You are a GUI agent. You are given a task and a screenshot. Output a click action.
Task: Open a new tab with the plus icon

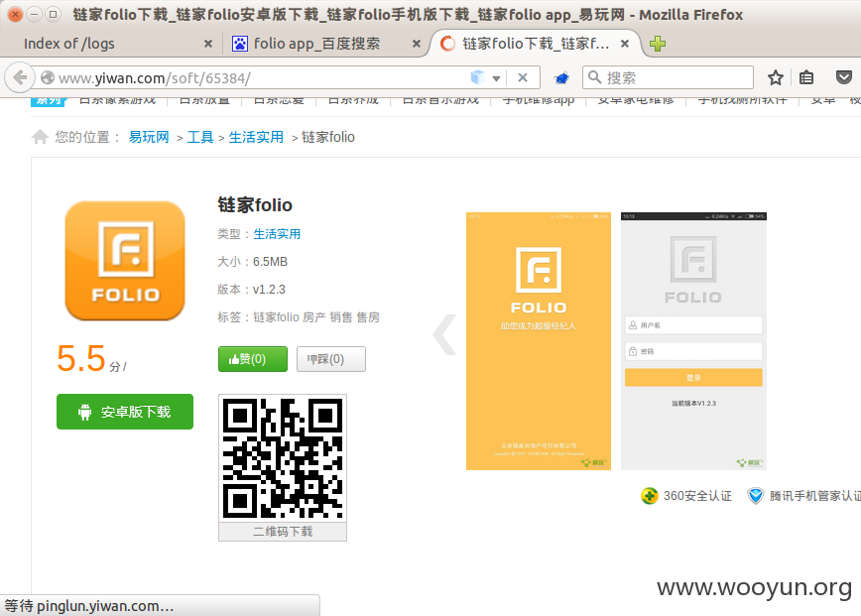658,44
